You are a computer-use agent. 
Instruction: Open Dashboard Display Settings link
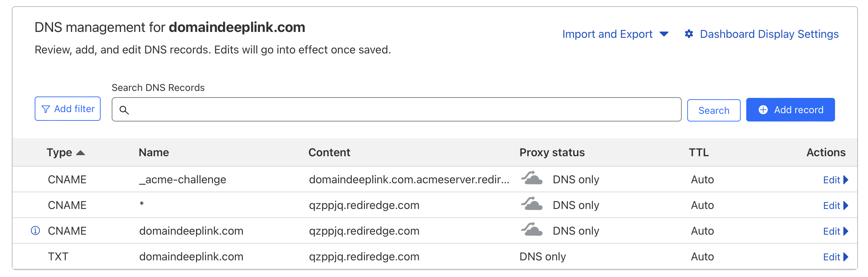(769, 34)
